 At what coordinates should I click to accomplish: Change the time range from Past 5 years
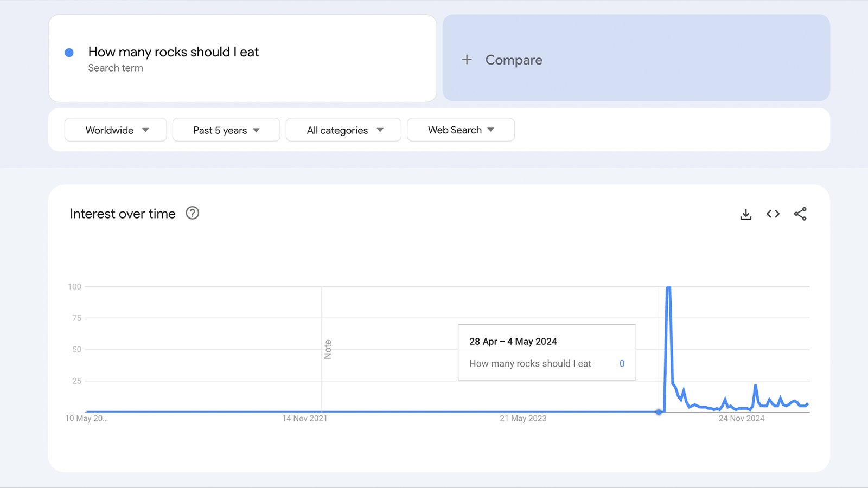coord(226,130)
